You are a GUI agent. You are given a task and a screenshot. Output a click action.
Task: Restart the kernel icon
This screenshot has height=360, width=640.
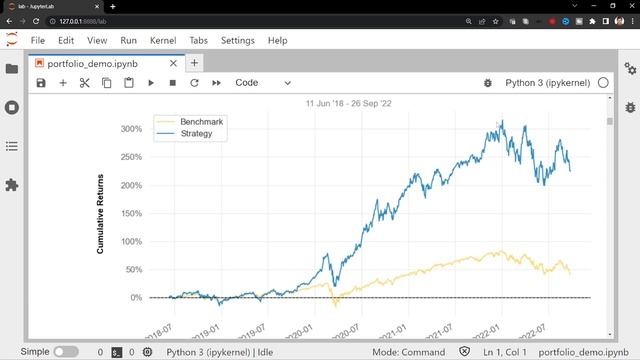(194, 83)
